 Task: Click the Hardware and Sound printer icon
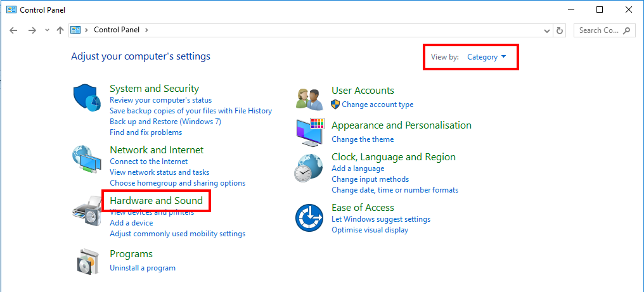[x=86, y=212]
